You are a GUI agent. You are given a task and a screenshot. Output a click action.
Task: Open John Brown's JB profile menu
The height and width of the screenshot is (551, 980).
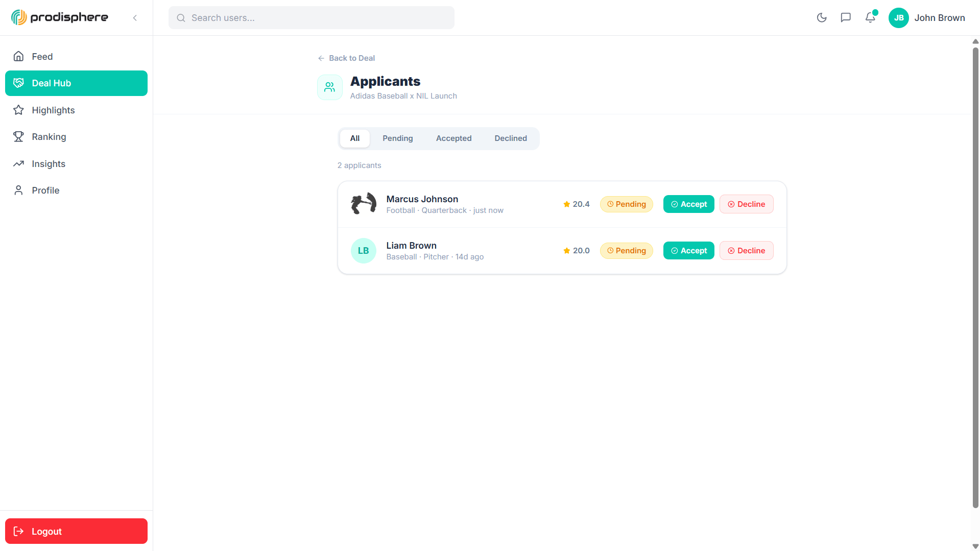pyautogui.click(x=899, y=17)
